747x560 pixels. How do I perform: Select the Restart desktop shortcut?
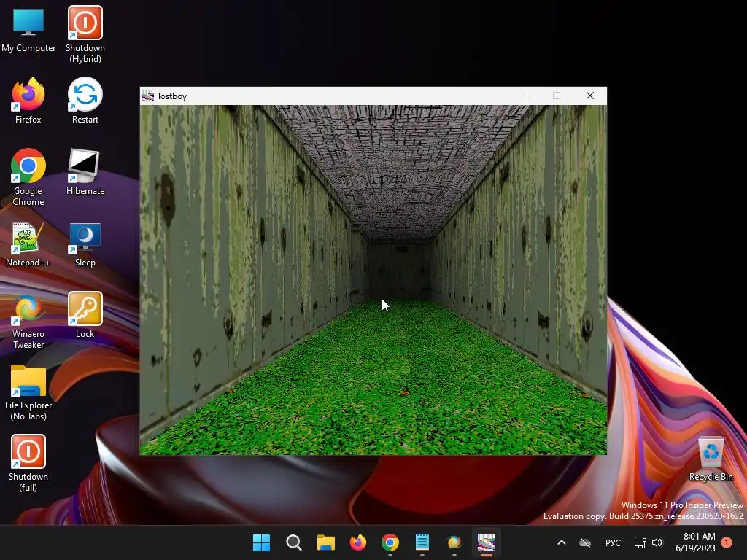tap(85, 101)
